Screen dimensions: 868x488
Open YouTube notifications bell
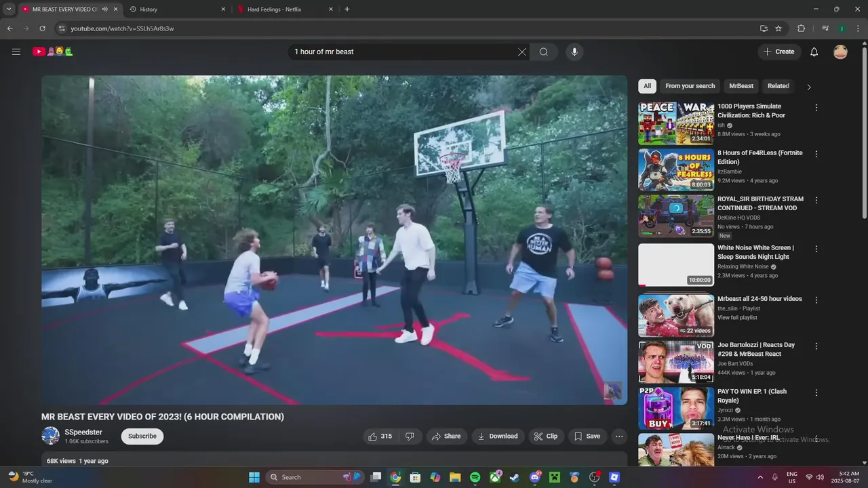(x=814, y=52)
